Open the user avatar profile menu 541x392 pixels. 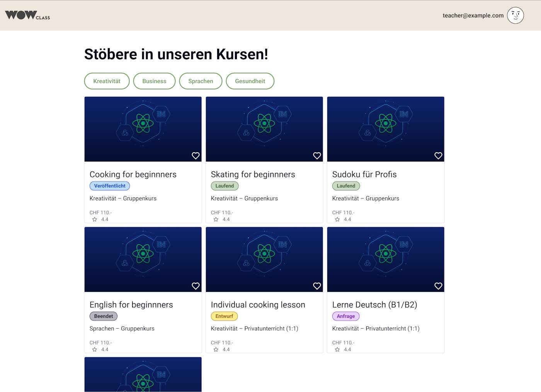515,15
